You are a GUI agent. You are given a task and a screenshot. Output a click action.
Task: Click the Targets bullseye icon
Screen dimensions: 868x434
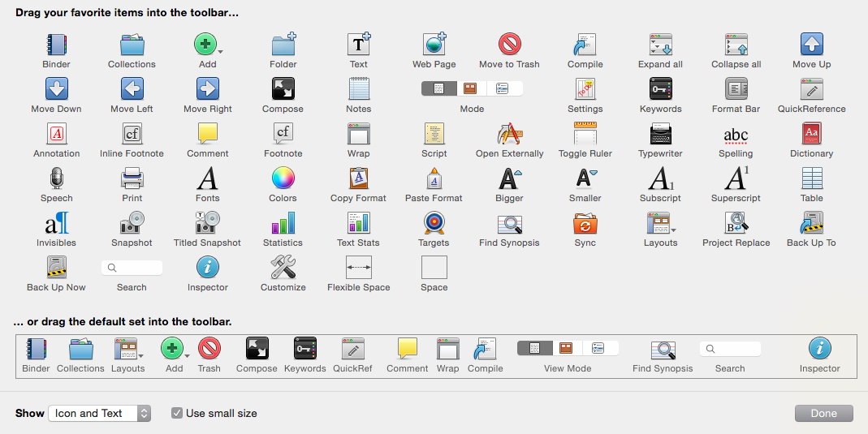click(434, 223)
